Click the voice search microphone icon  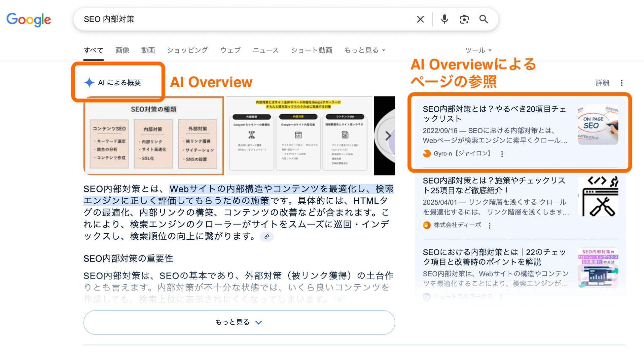[x=445, y=20]
